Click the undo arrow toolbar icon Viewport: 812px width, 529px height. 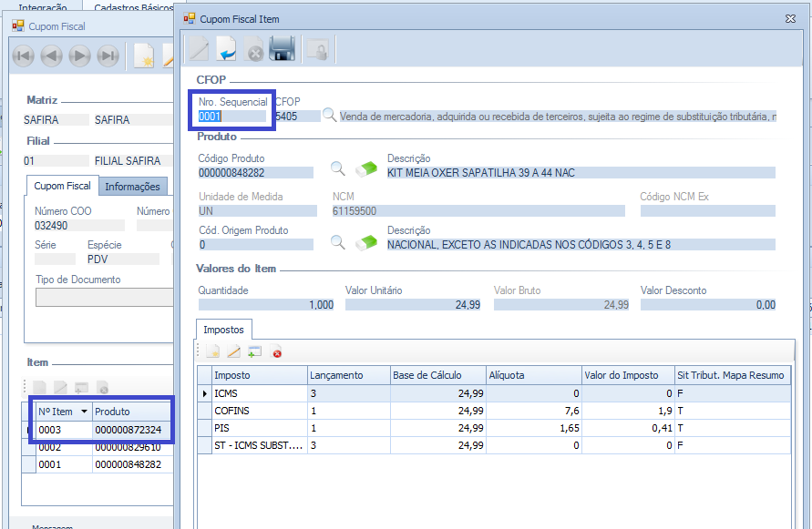pos(227,49)
